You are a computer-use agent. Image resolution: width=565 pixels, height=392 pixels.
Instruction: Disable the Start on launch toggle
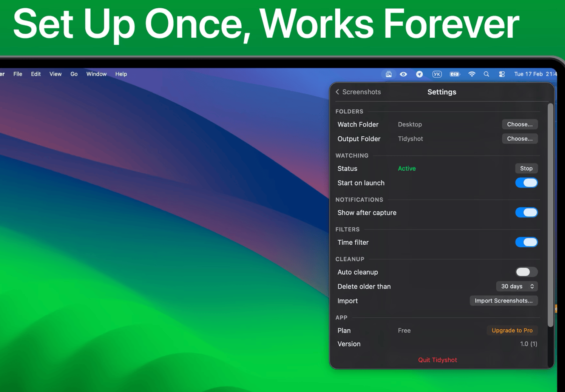click(526, 183)
